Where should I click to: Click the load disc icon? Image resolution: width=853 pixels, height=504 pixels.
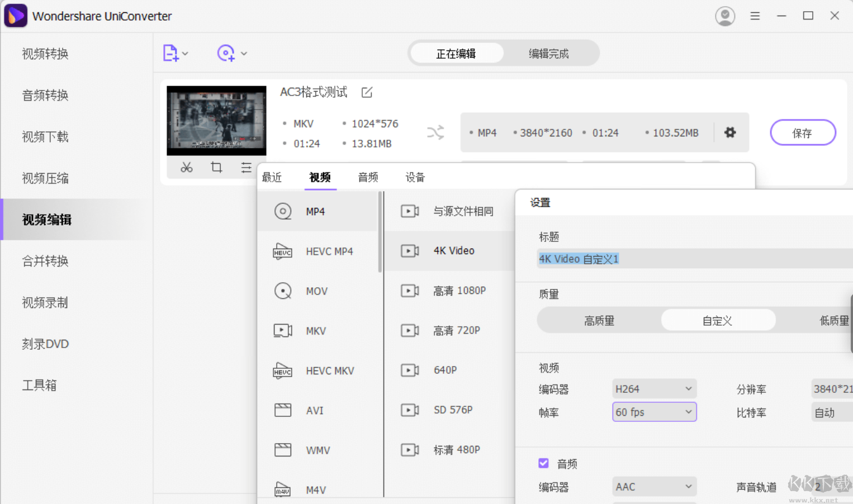tap(226, 53)
